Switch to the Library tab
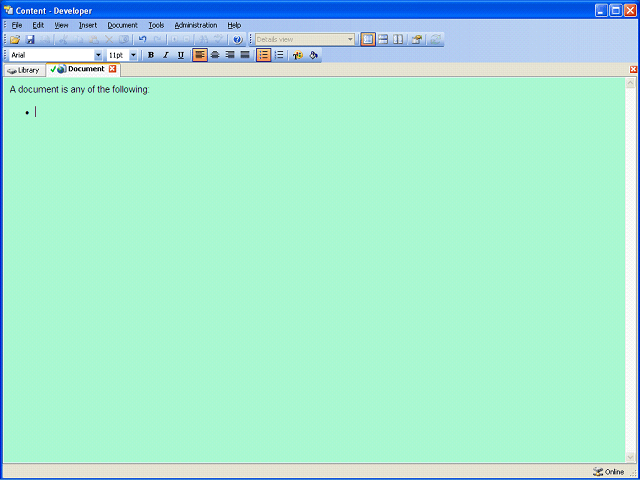 coord(24,70)
